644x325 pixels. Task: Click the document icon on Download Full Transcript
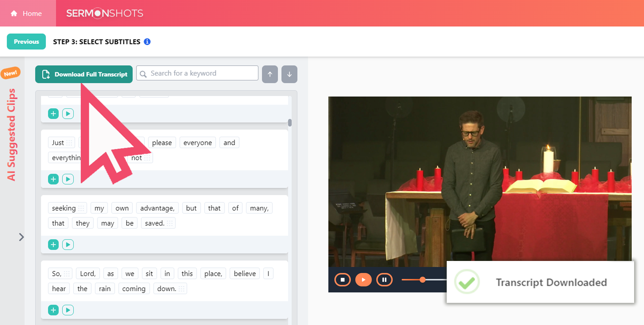(x=46, y=74)
